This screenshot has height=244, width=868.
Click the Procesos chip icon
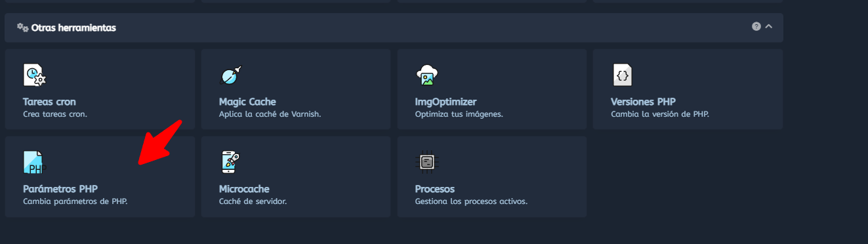[427, 162]
